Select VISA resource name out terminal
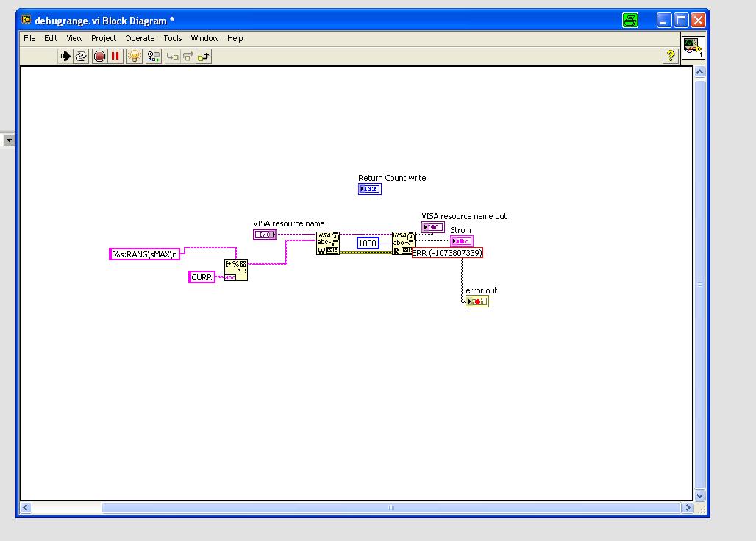This screenshot has width=756, height=541. click(x=432, y=227)
